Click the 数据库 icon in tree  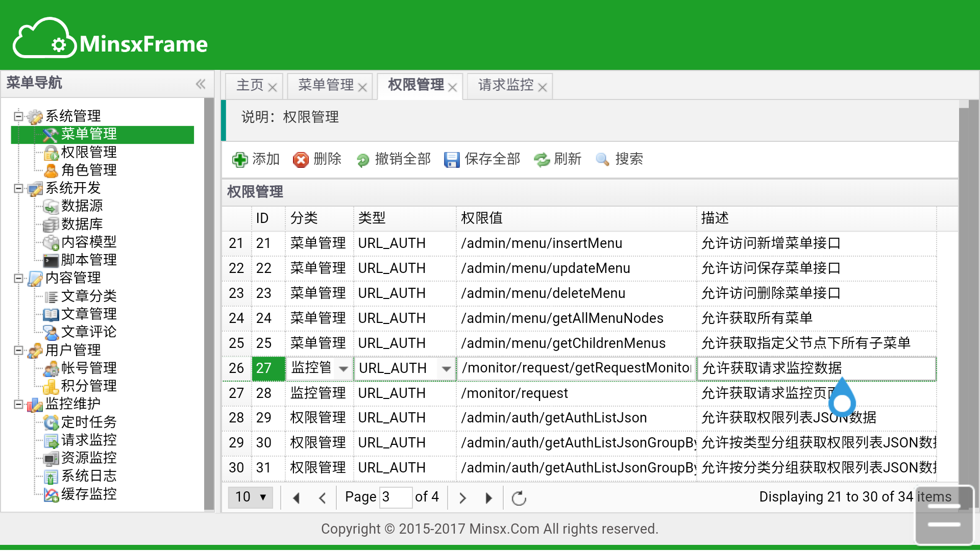[x=51, y=224]
